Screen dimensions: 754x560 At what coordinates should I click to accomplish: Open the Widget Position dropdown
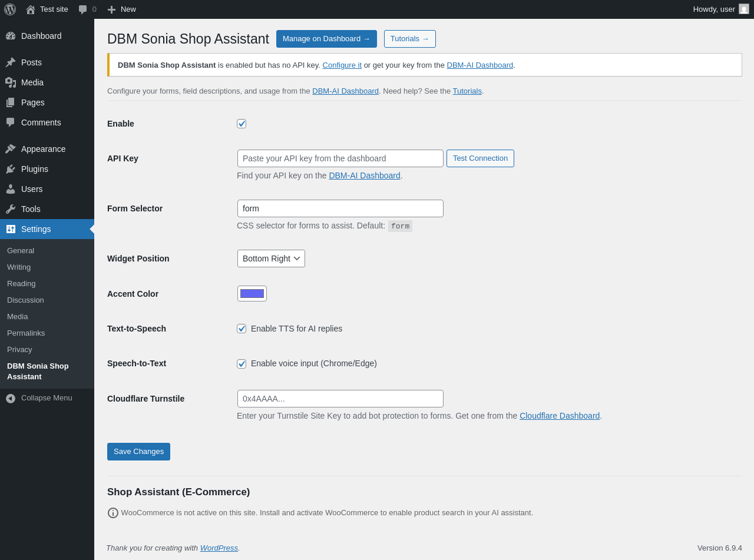pos(271,259)
